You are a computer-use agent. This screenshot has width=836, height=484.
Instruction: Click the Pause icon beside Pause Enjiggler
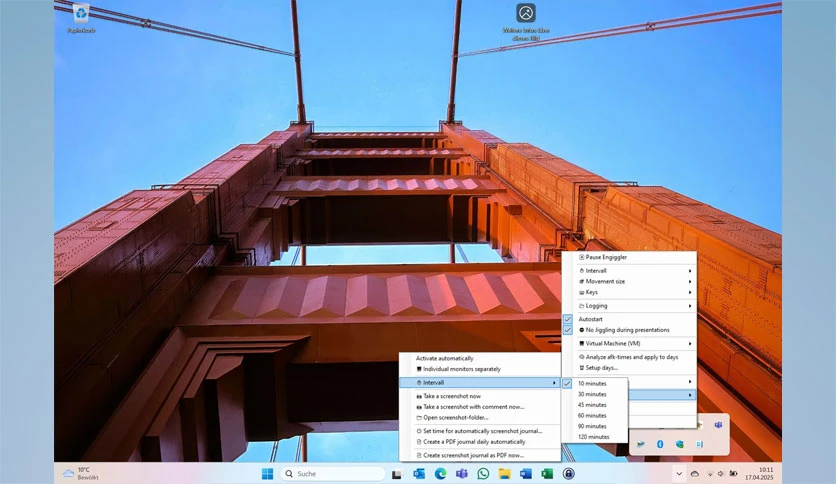582,257
